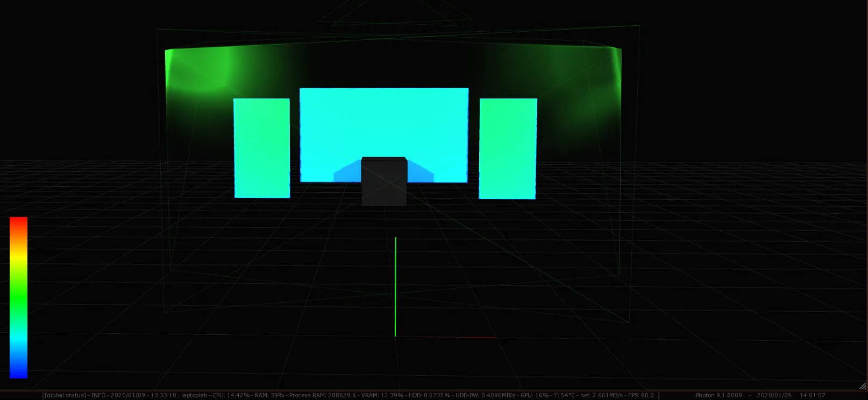Image resolution: width=868 pixels, height=400 pixels.
Task: Click the HDD-BW 0.4096MB/s readout
Action: [485, 395]
